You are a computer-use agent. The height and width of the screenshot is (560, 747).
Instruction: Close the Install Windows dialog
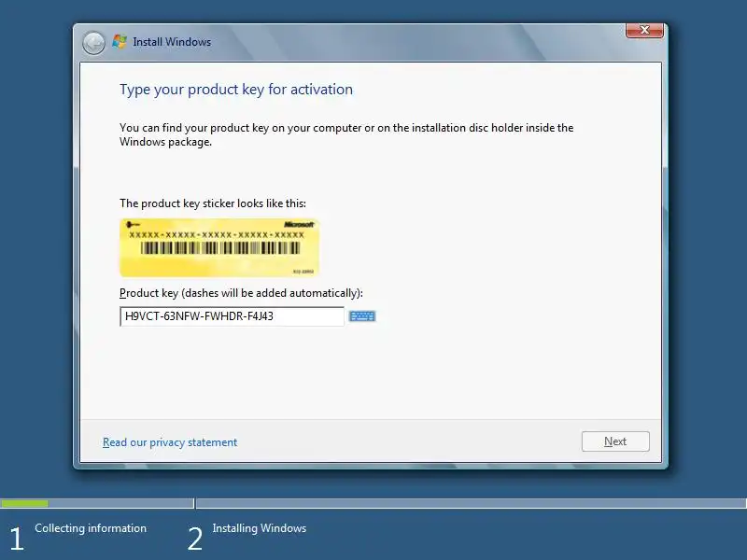[x=644, y=30]
